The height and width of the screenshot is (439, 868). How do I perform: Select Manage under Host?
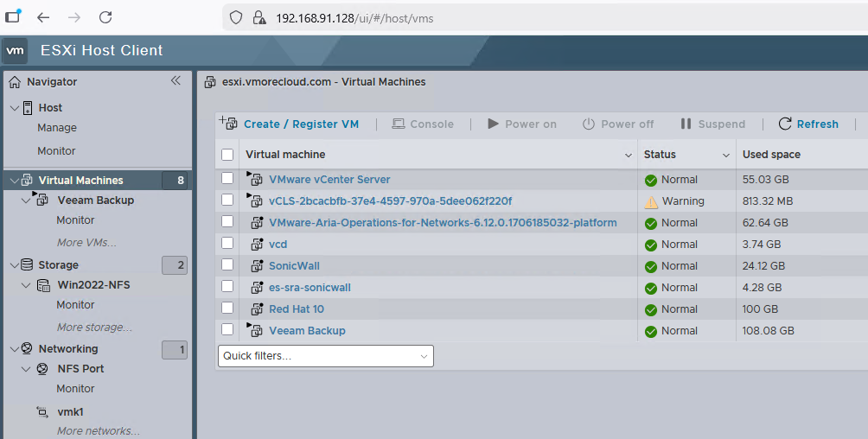coord(57,128)
